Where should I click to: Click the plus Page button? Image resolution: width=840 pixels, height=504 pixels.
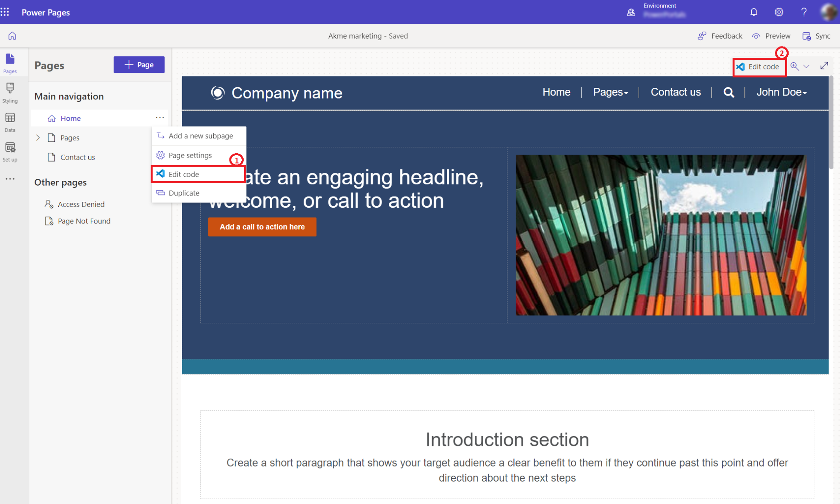point(139,64)
